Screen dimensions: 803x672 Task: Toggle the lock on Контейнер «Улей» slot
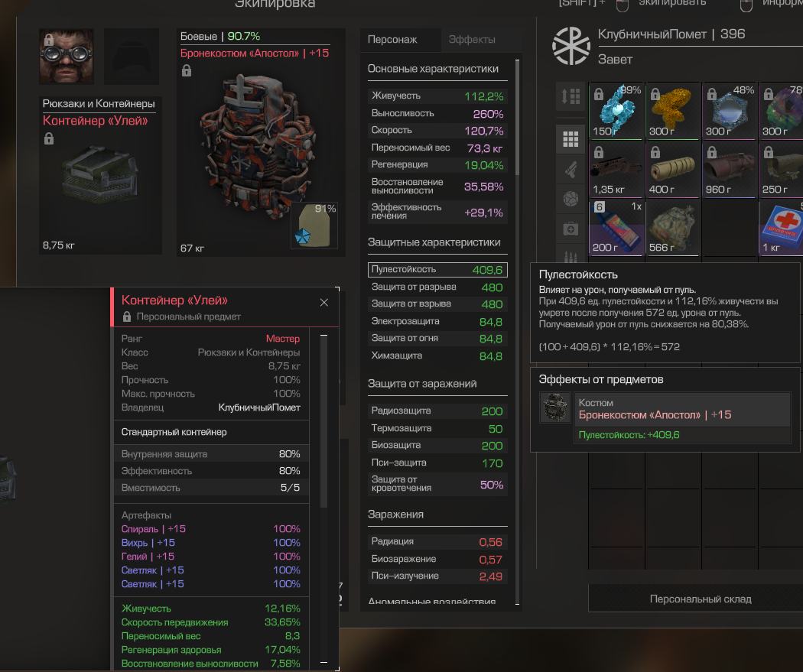(x=49, y=138)
